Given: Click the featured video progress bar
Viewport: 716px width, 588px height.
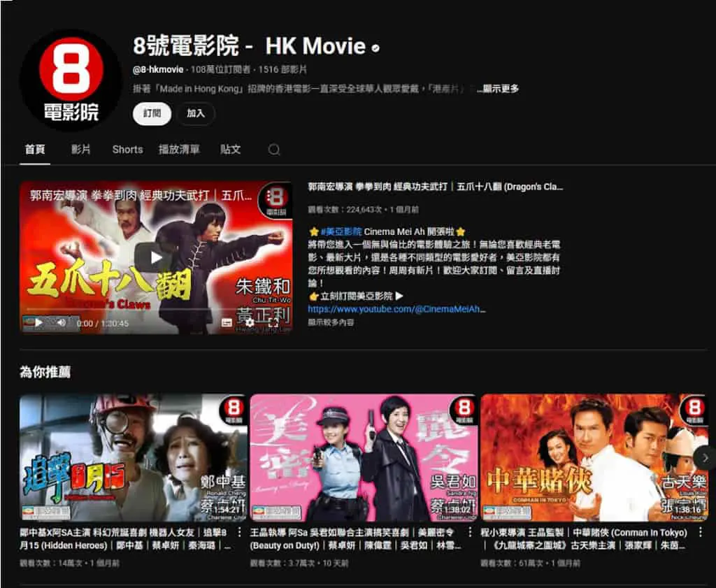Looking at the screenshot, I should pyautogui.click(x=156, y=310).
